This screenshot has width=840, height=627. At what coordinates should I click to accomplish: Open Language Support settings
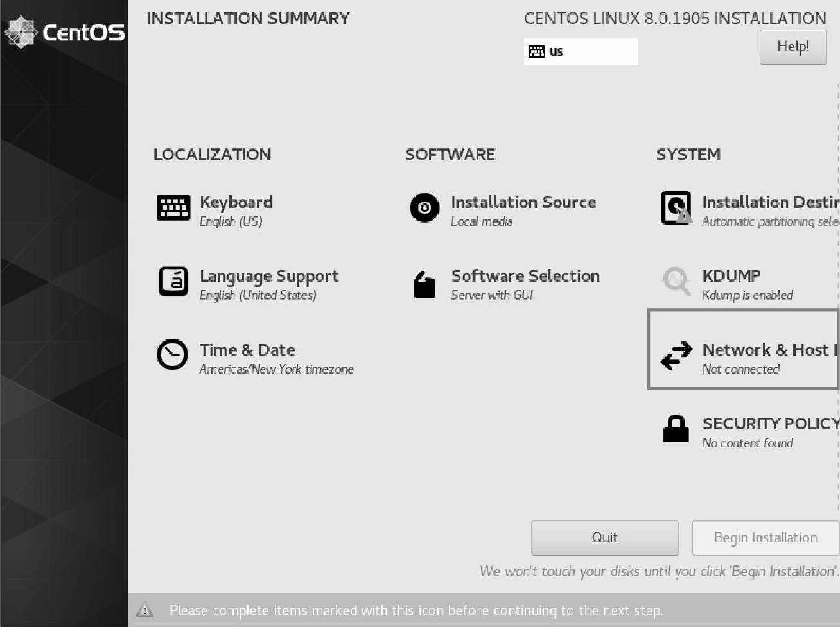click(269, 277)
